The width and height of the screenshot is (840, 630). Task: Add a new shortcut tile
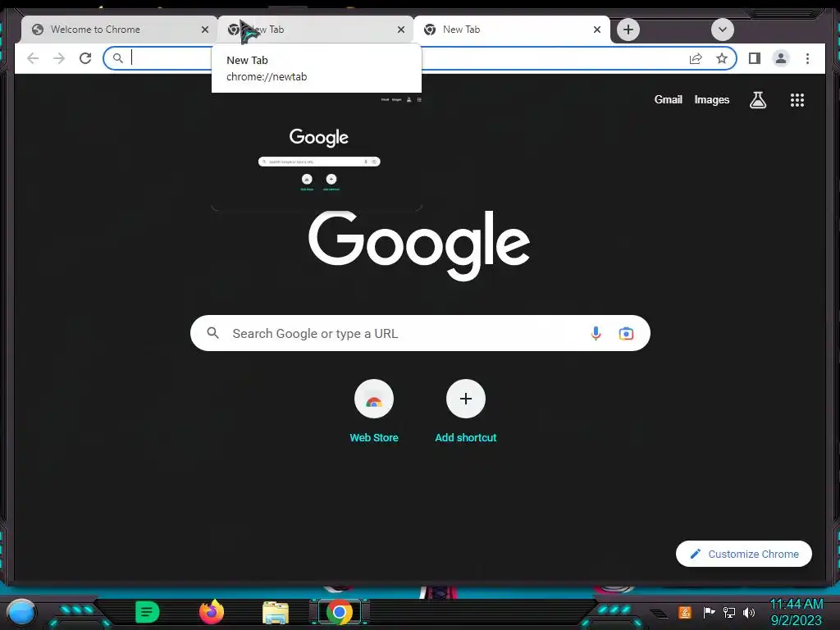pos(466,411)
